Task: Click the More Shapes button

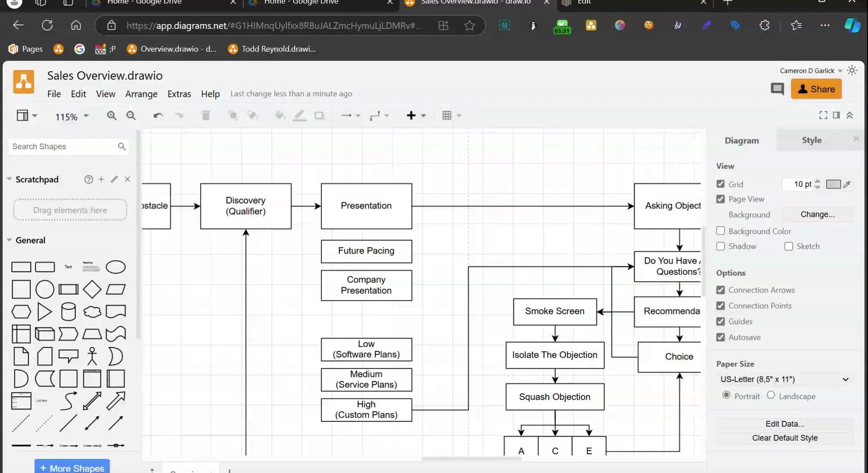Action: click(71, 468)
